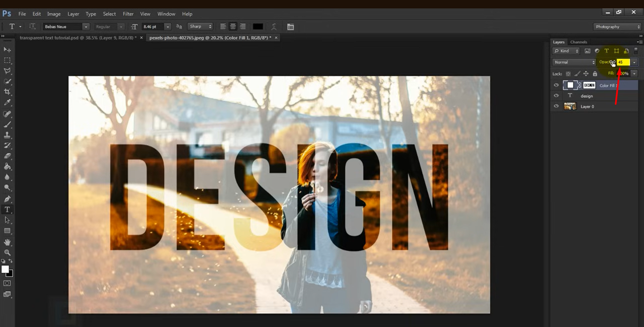
Task: Select the Dodge tool
Action: pyautogui.click(x=7, y=187)
